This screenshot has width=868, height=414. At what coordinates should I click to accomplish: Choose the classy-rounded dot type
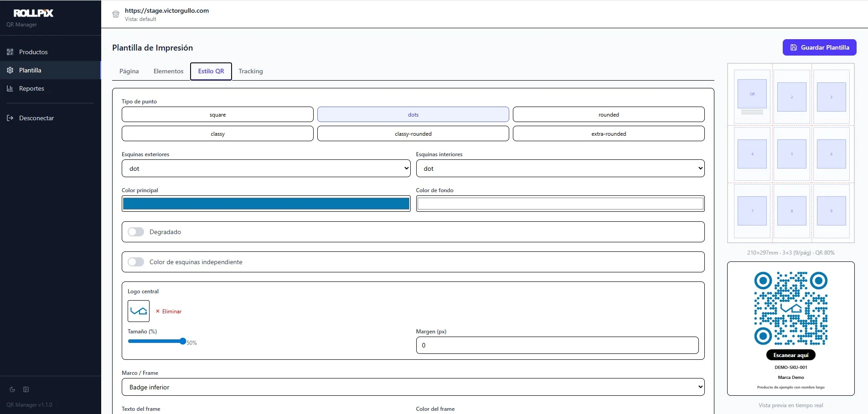click(413, 133)
